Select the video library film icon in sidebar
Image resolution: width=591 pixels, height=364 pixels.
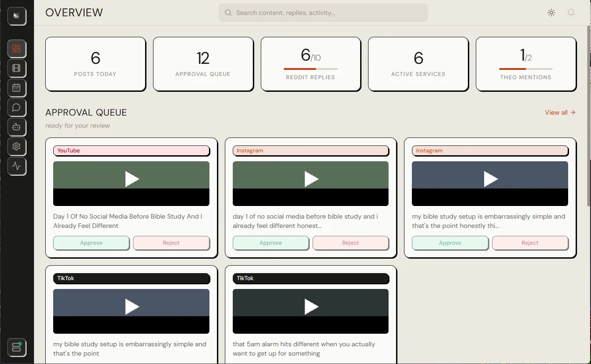[x=17, y=68]
